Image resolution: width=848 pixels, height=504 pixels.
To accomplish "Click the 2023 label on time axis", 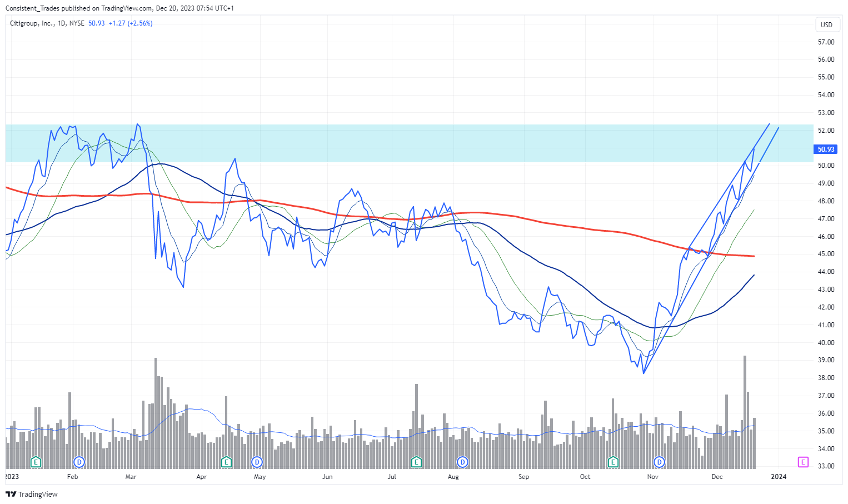I will (12, 477).
